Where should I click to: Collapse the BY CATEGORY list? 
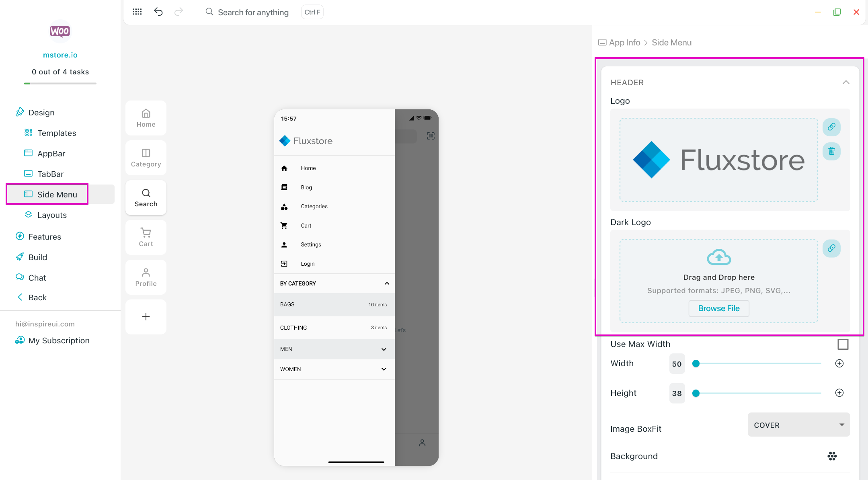[387, 283]
